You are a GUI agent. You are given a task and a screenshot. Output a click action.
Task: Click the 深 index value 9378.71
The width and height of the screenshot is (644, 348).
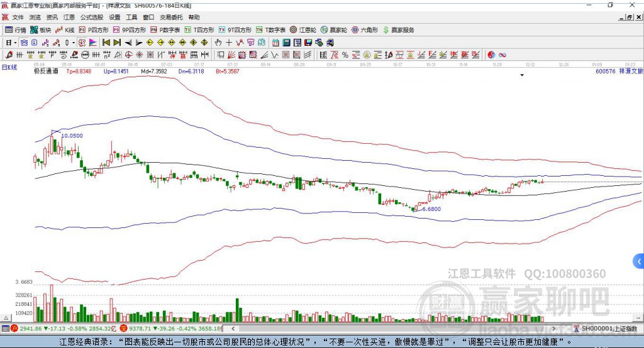(140, 329)
